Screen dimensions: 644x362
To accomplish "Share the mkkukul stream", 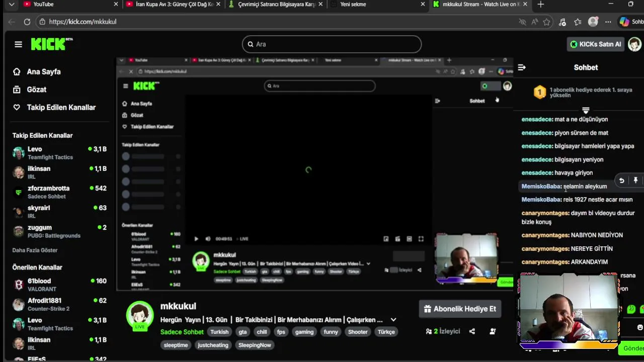I will (x=472, y=331).
